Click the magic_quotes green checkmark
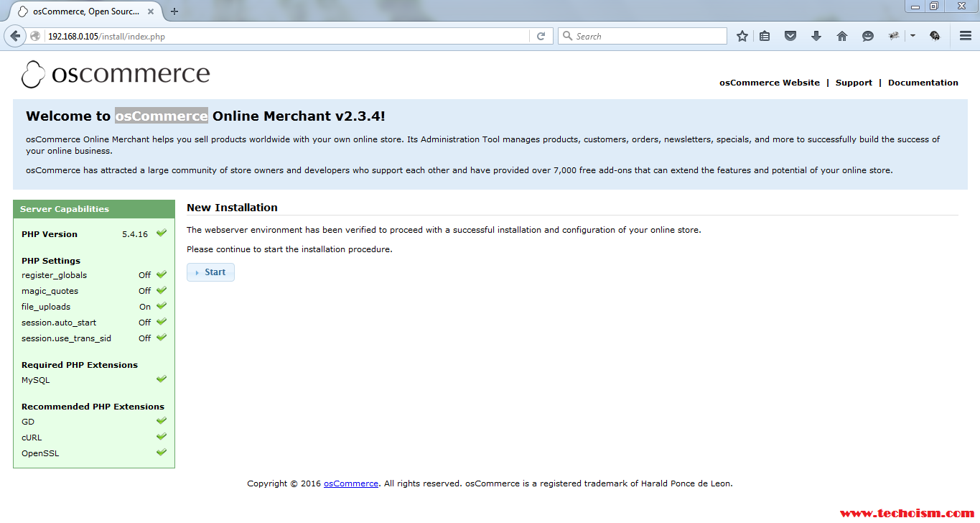This screenshot has height=523, width=980. coord(162,290)
